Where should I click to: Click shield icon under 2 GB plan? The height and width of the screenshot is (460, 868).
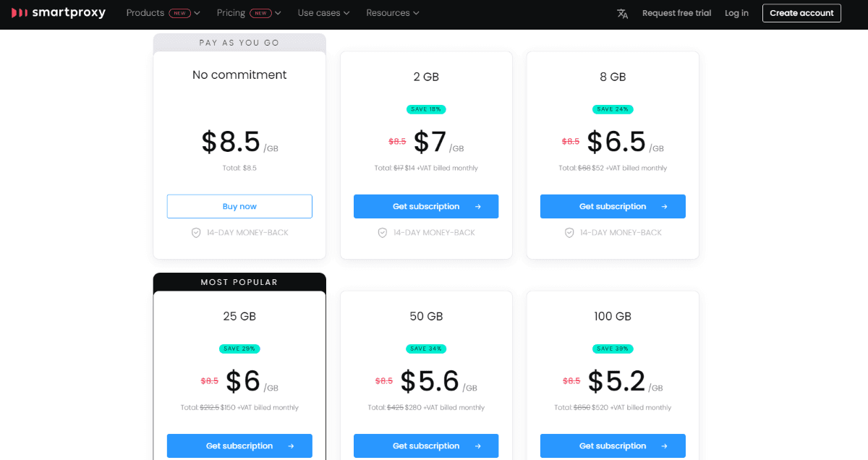tap(383, 233)
